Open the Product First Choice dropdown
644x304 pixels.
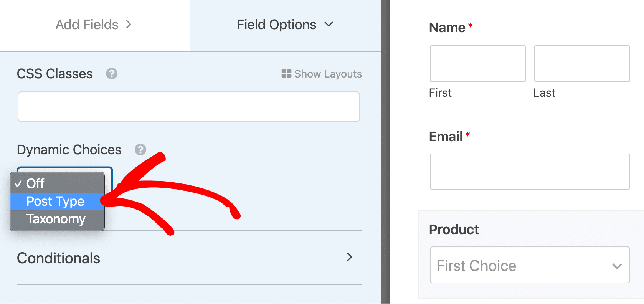tap(530, 265)
